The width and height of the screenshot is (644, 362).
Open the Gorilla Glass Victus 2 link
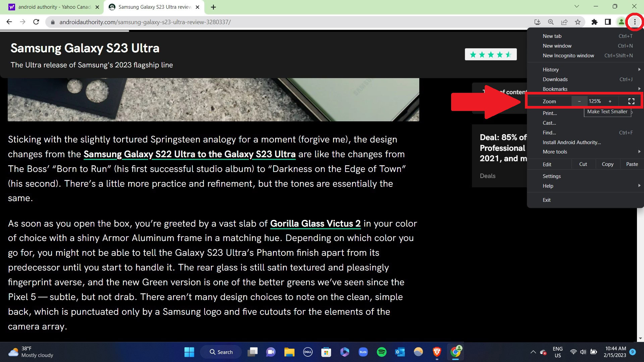(315, 224)
